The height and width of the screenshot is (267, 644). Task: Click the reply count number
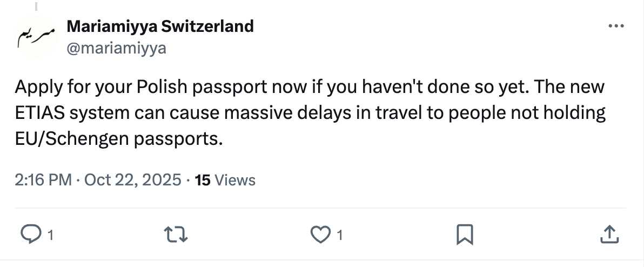[x=50, y=235]
